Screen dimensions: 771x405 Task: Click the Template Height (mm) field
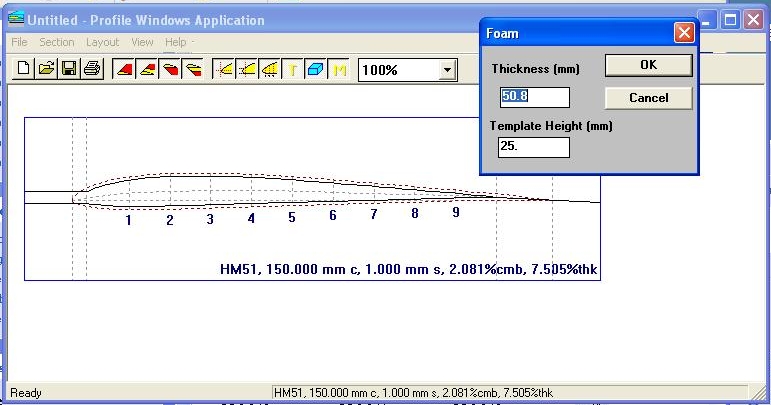534,147
